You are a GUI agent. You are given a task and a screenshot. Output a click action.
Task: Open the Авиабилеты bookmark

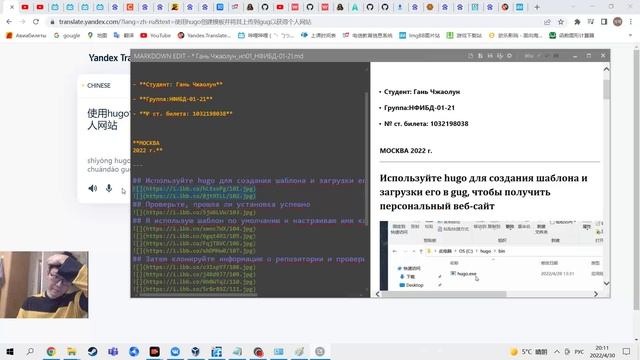tap(26, 36)
